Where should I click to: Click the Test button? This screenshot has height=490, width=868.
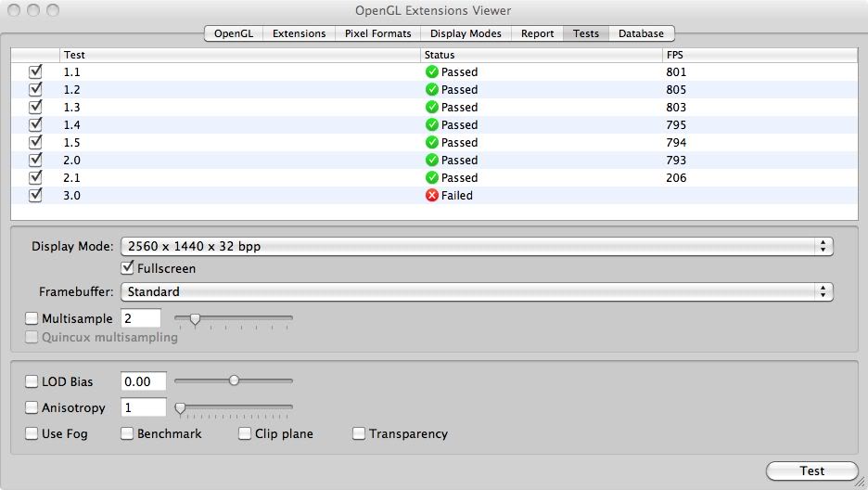[812, 471]
